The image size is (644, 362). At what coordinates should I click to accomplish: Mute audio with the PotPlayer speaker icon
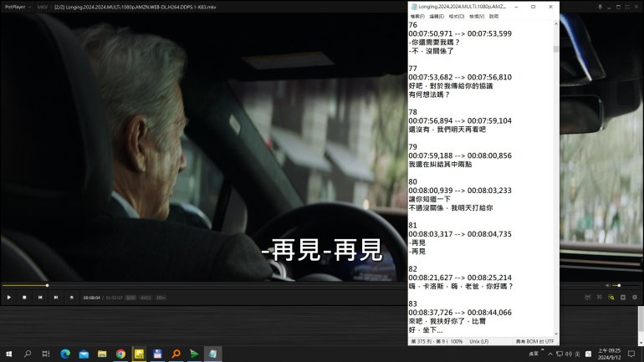pos(607,285)
